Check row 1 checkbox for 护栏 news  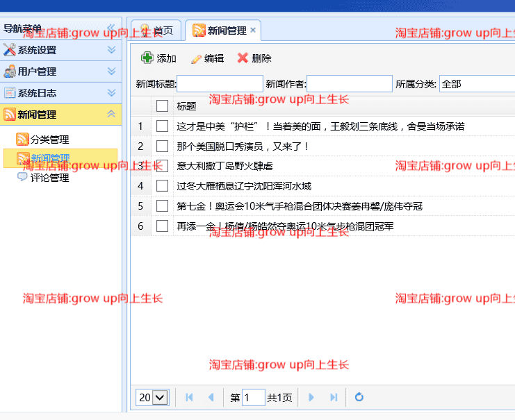click(162, 126)
